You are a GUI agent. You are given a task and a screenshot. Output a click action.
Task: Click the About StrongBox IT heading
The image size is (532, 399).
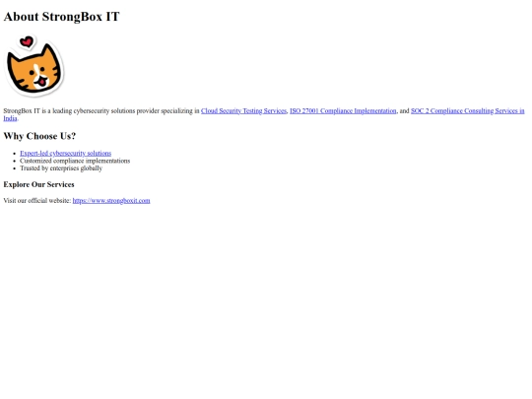(61, 17)
